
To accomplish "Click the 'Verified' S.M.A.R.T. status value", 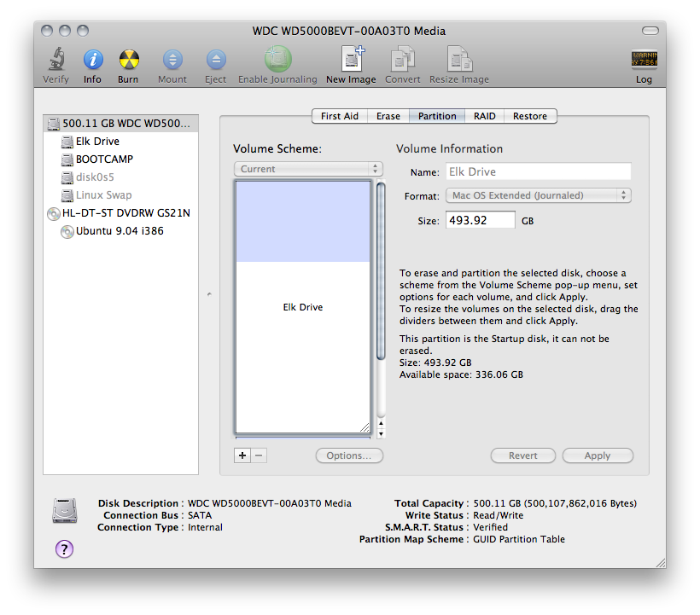I will click(490, 527).
